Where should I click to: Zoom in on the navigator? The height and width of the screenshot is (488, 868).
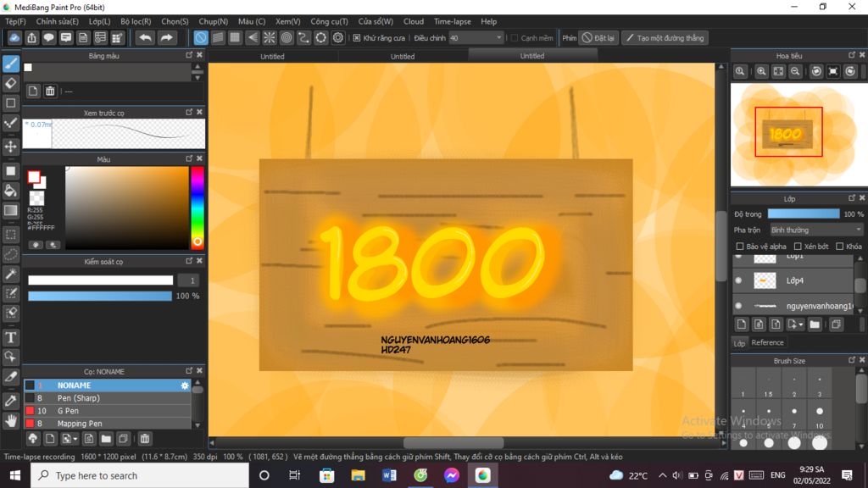pyautogui.click(x=762, y=71)
